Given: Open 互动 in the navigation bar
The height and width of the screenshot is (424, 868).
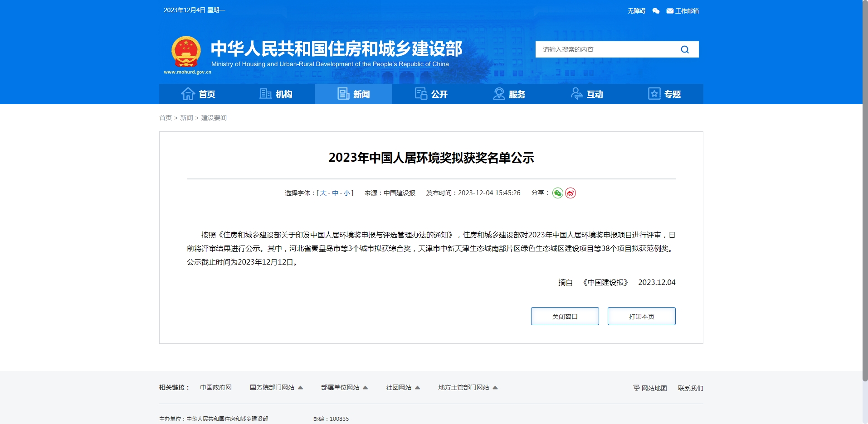Looking at the screenshot, I should point(587,94).
